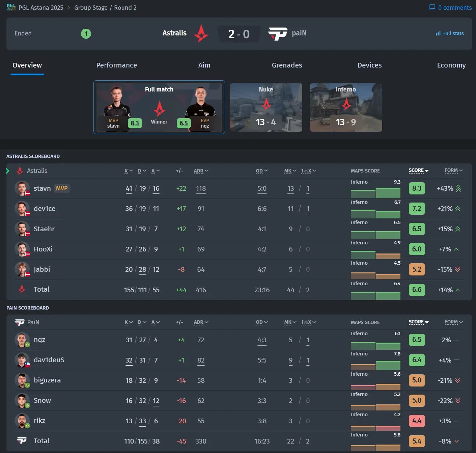This screenshot has width=476, height=453.
Task: Expand the Astralis scoreboard green arrow
Action: coord(8,171)
